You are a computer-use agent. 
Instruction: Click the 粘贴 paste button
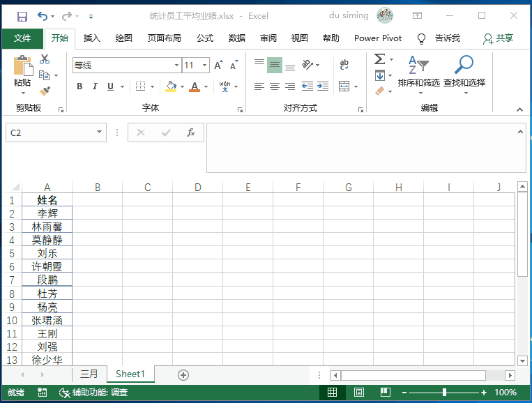(x=22, y=74)
